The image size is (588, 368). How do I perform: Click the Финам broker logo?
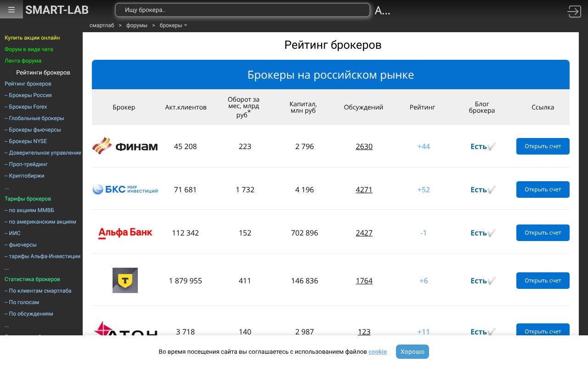coord(125,146)
